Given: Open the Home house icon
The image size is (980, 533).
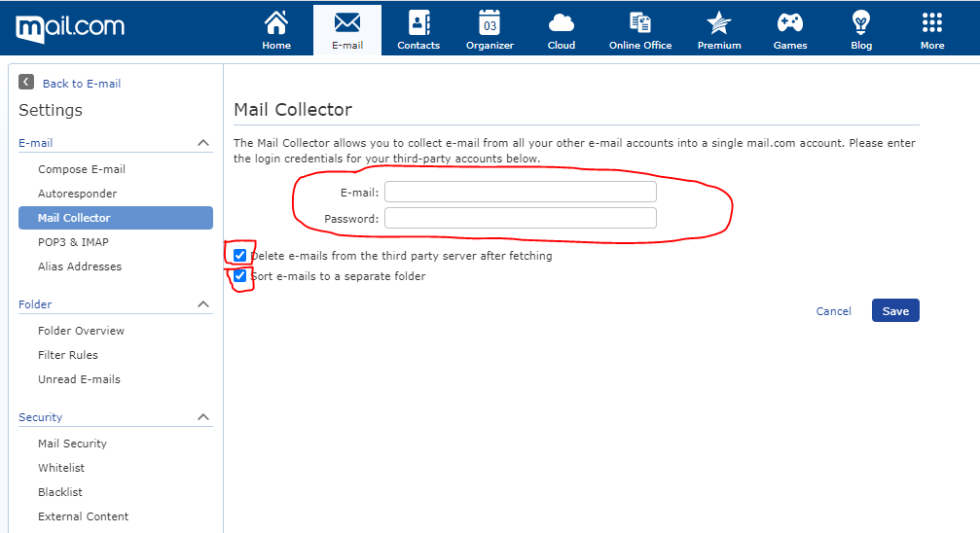Looking at the screenshot, I should pos(276,23).
